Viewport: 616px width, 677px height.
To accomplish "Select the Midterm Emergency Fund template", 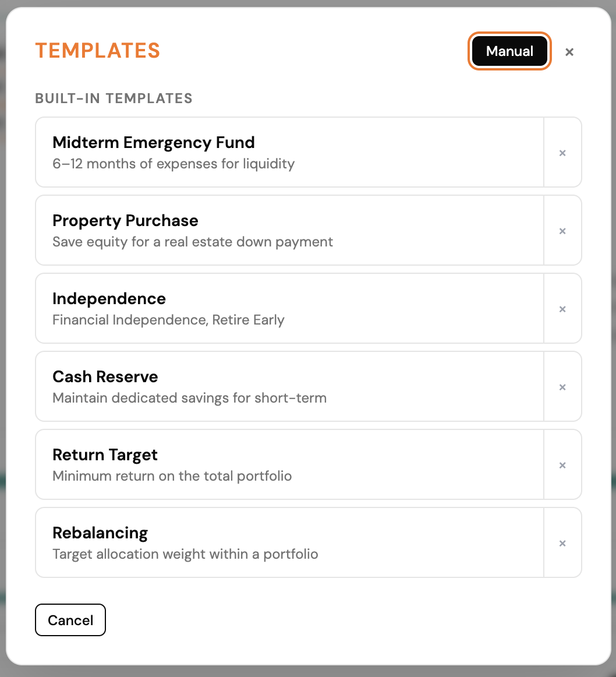I will click(289, 153).
